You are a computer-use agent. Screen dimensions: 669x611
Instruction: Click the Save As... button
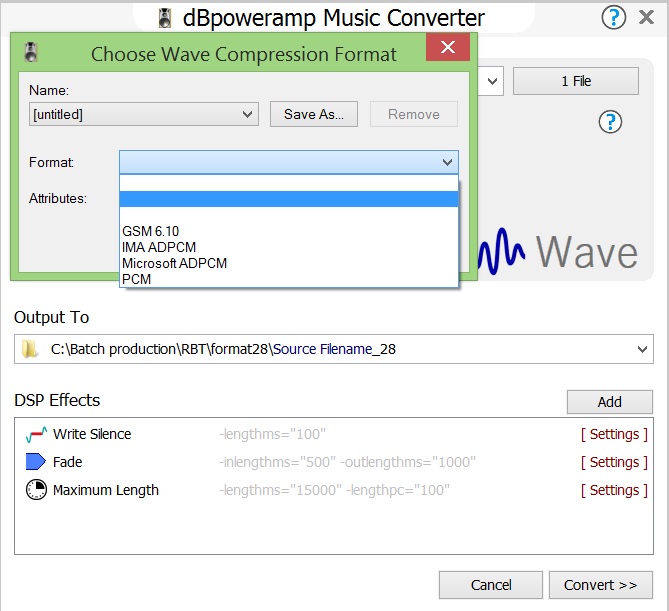point(313,114)
